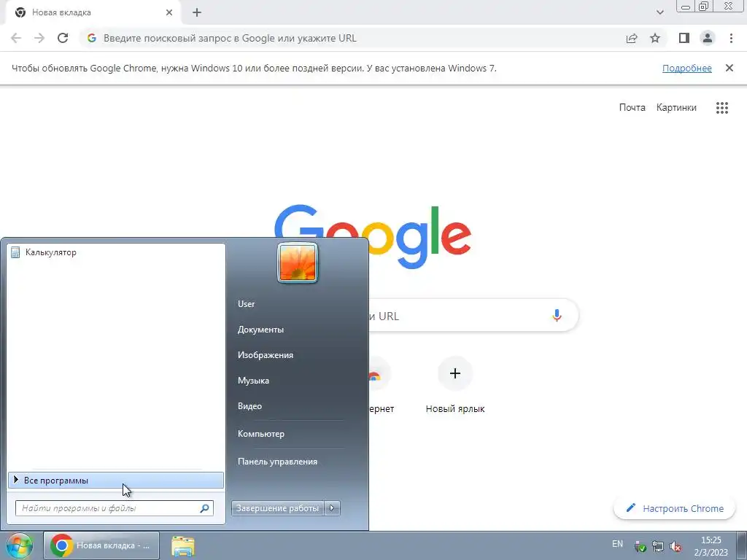
Task: Open Chrome side panel
Action: click(x=684, y=38)
